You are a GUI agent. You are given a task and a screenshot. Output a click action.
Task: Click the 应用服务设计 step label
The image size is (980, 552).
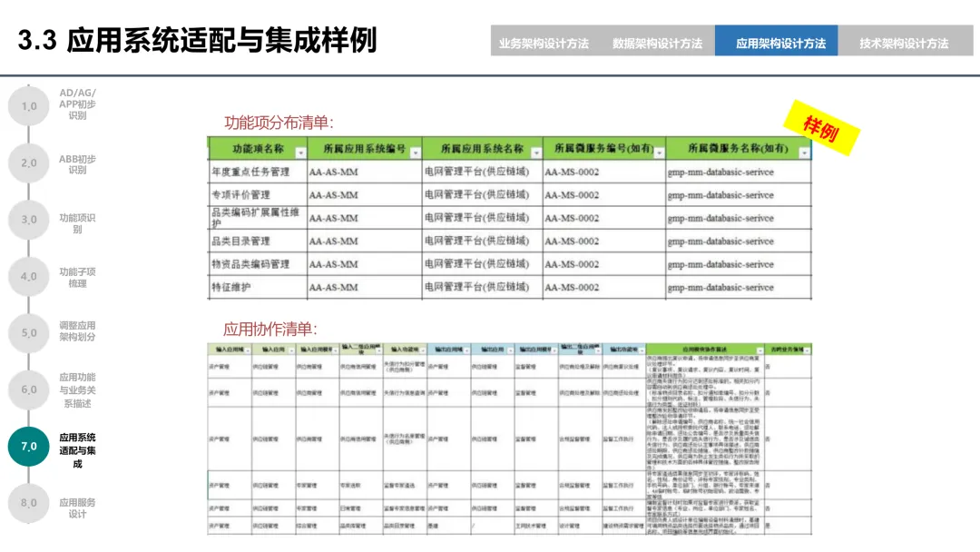(x=77, y=508)
